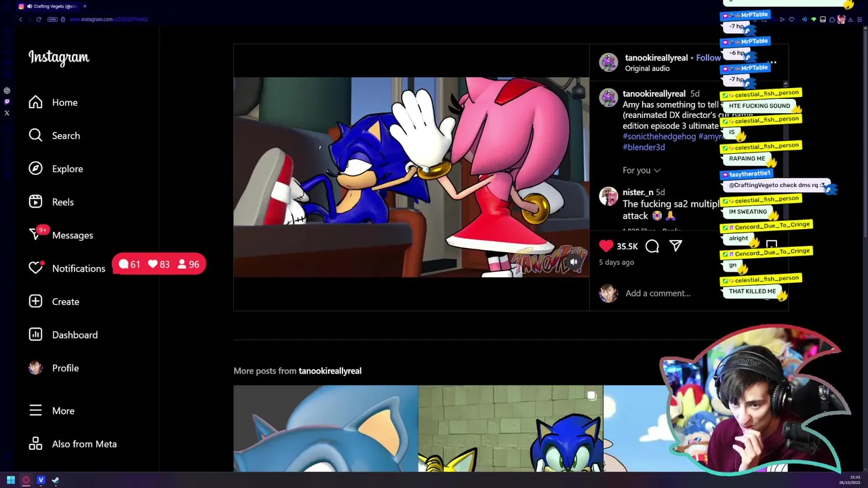868x488 pixels.
Task: Click the commenter avatar beside Add a comment
Action: click(x=608, y=293)
